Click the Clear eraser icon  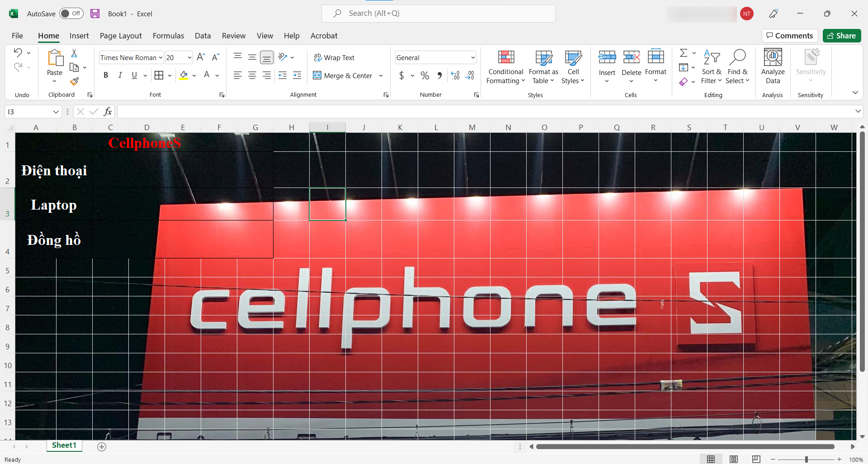pos(684,82)
